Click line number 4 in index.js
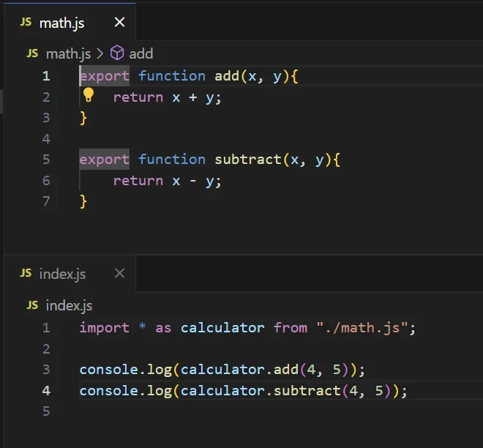The height and width of the screenshot is (448, 483). [x=46, y=390]
